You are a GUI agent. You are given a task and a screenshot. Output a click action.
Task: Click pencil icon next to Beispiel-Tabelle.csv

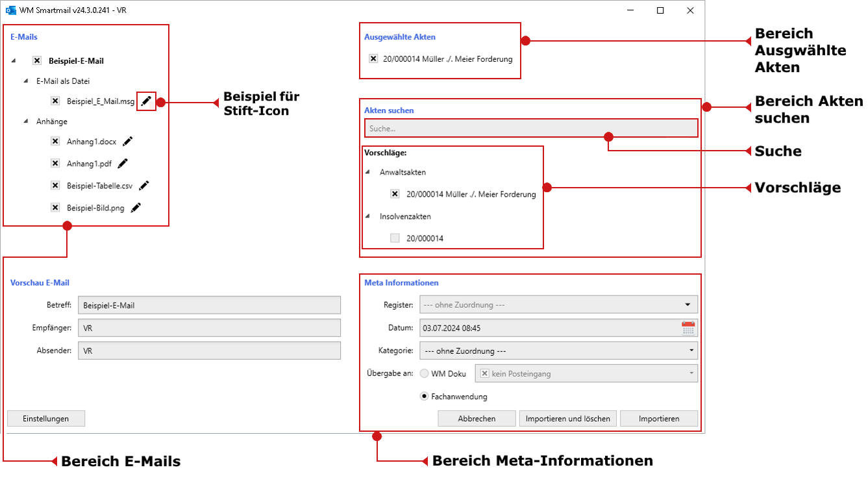coord(144,186)
